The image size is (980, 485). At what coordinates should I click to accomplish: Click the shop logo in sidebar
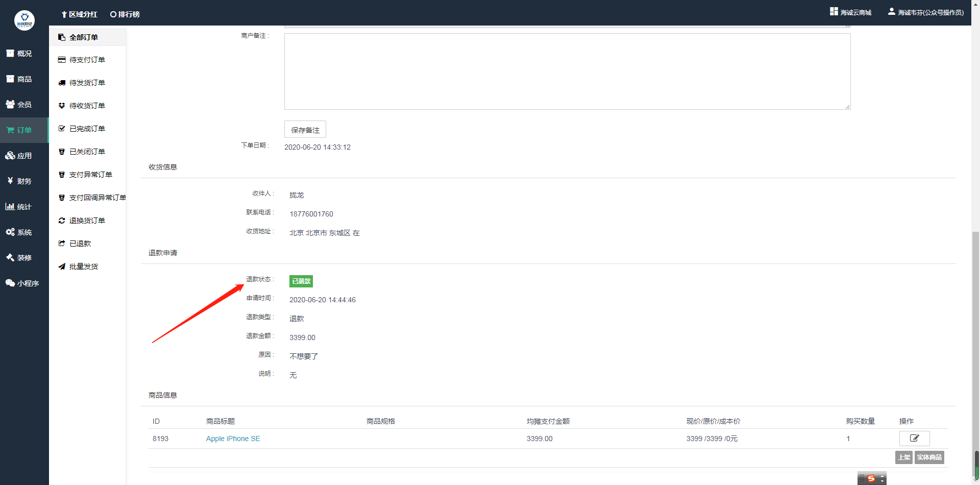pyautogui.click(x=24, y=20)
